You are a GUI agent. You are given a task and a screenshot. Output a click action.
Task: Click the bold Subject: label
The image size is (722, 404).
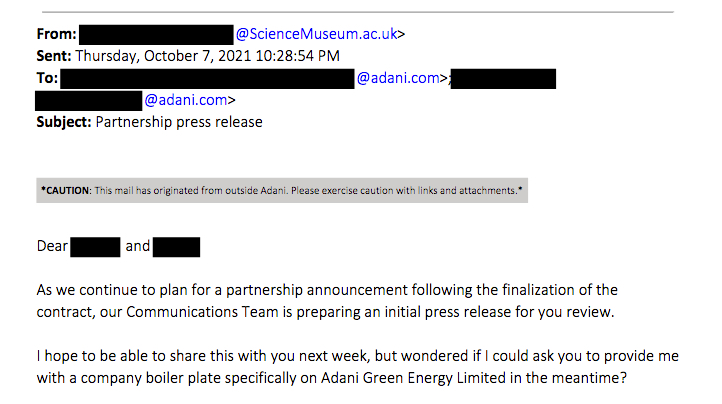click(x=64, y=122)
